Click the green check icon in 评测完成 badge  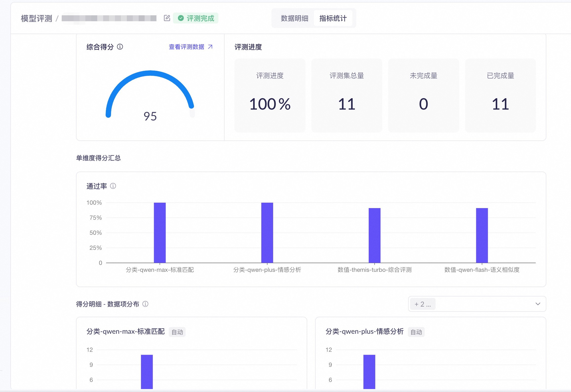pos(181,18)
